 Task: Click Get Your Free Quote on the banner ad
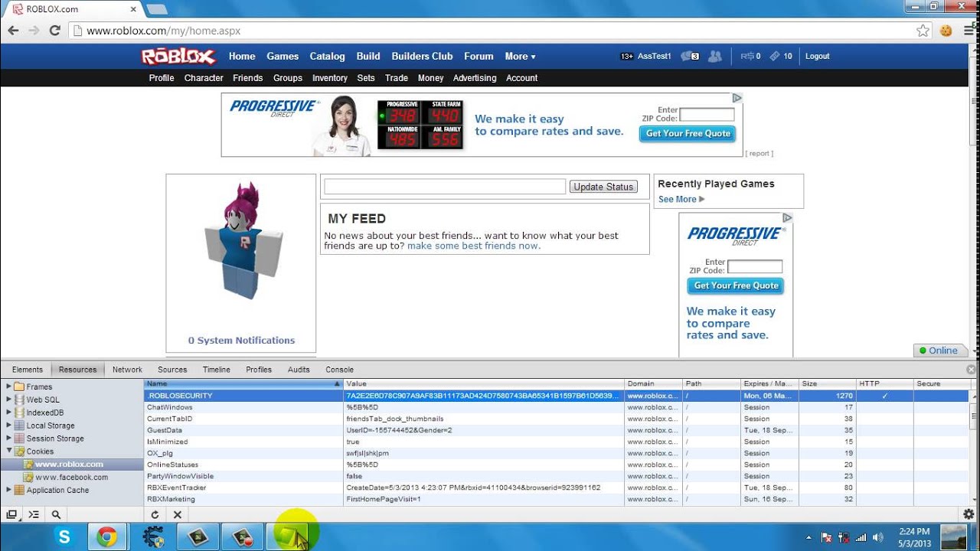click(x=688, y=133)
